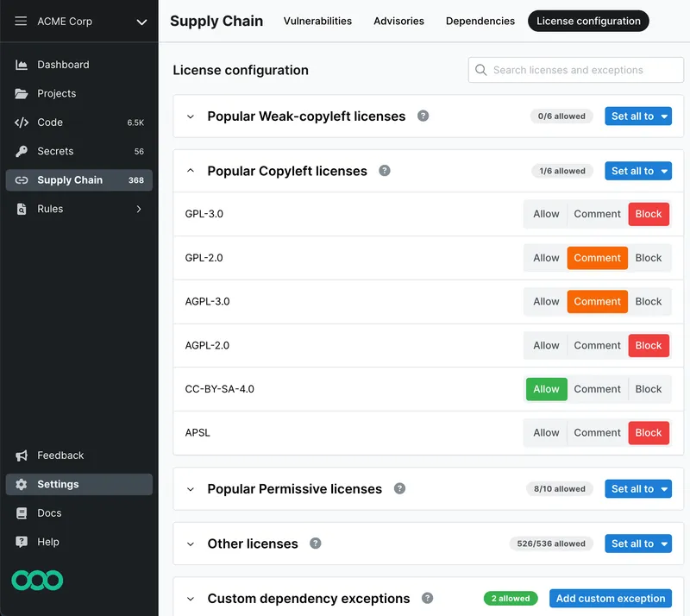
Task: Expand the Popular Weak-copyleft licenses section
Action: click(191, 116)
